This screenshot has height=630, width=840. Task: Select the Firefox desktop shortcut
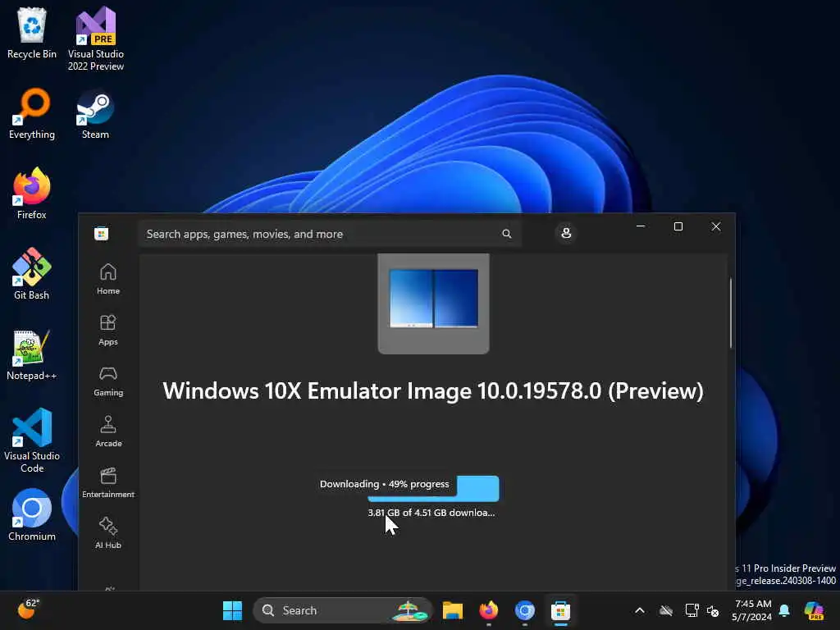32,194
